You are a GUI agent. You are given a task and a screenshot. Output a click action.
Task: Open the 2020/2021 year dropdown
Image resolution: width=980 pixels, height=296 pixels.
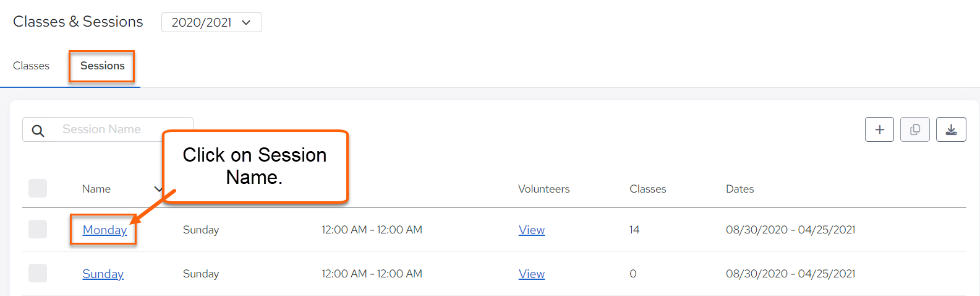tap(211, 22)
